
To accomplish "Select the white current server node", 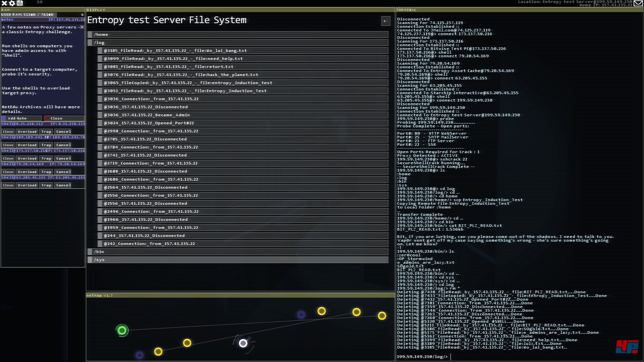I will tap(243, 343).
